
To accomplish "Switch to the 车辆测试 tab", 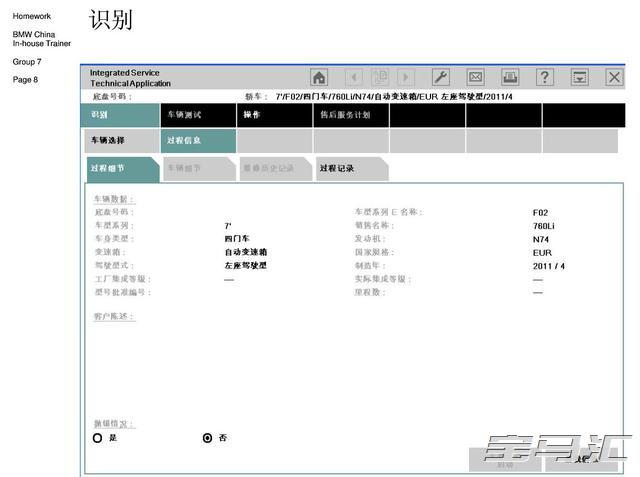I will coord(198,115).
